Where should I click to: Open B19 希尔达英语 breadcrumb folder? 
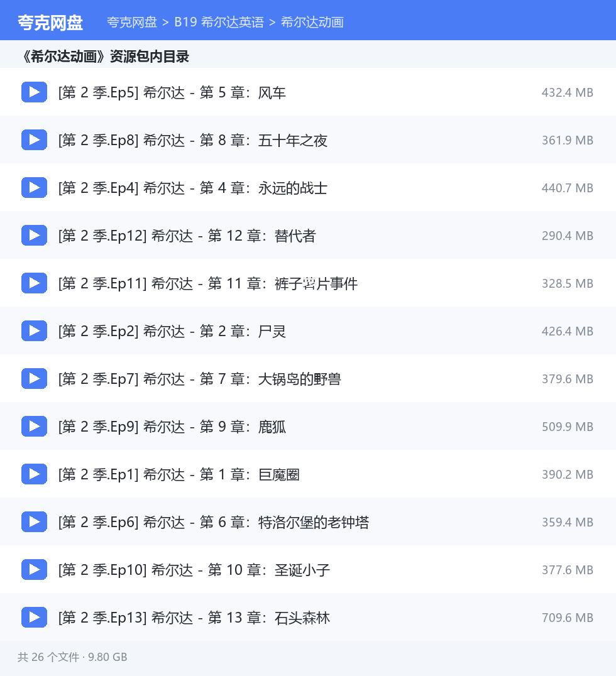pyautogui.click(x=219, y=23)
